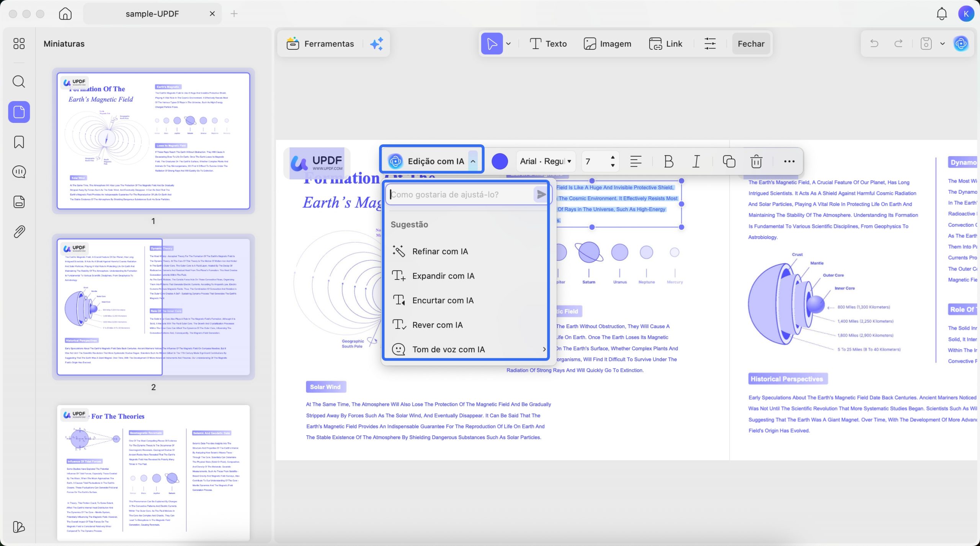This screenshot has height=546, width=980.
Task: Open the attachments paperclip panel
Action: (19, 232)
